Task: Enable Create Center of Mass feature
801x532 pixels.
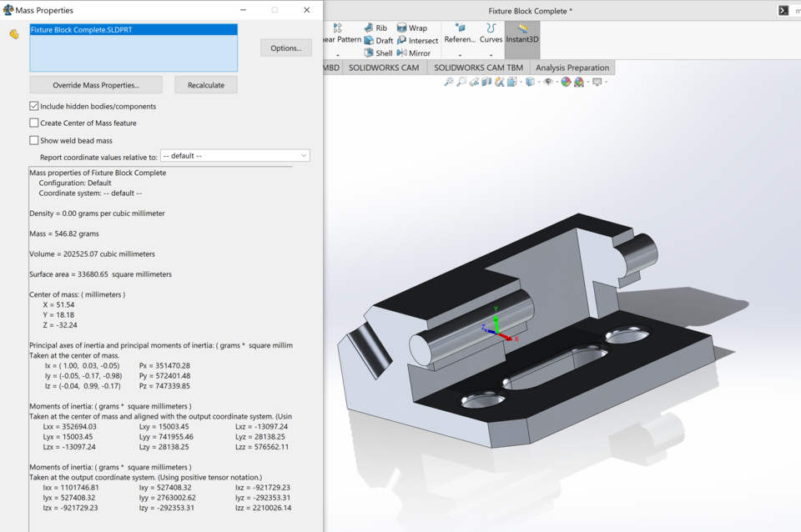Action: pos(34,122)
